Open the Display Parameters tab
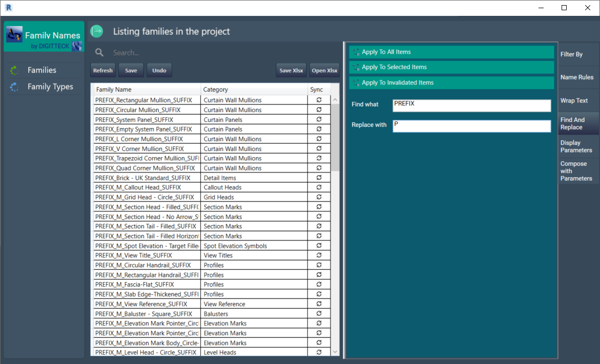Screen dimensions: 600x364 [x=578, y=146]
